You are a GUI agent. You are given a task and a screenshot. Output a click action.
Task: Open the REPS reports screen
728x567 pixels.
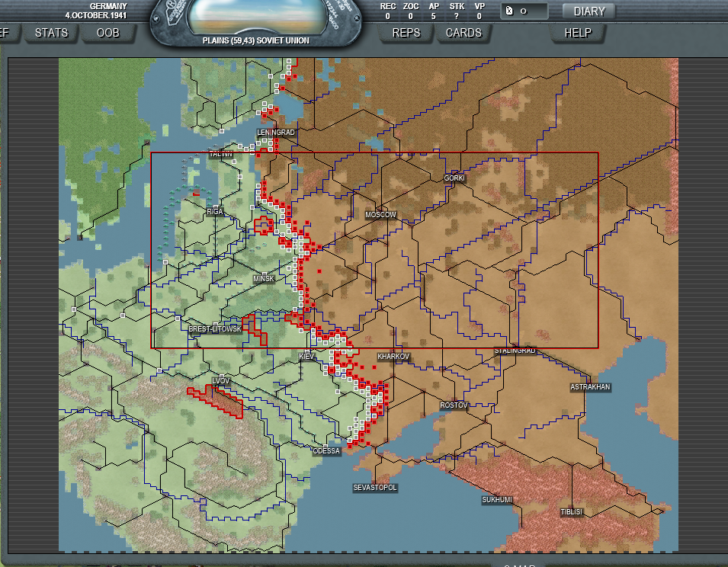406,33
